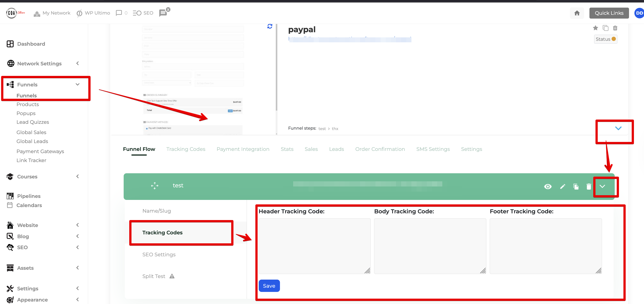Delete the test step with trash icon

[x=589, y=186]
